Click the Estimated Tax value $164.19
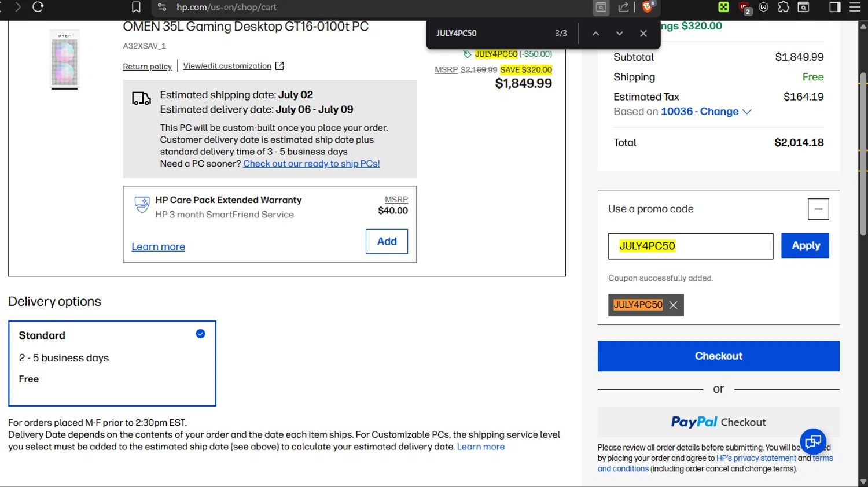Image resolution: width=868 pixels, height=487 pixels. pos(803,97)
